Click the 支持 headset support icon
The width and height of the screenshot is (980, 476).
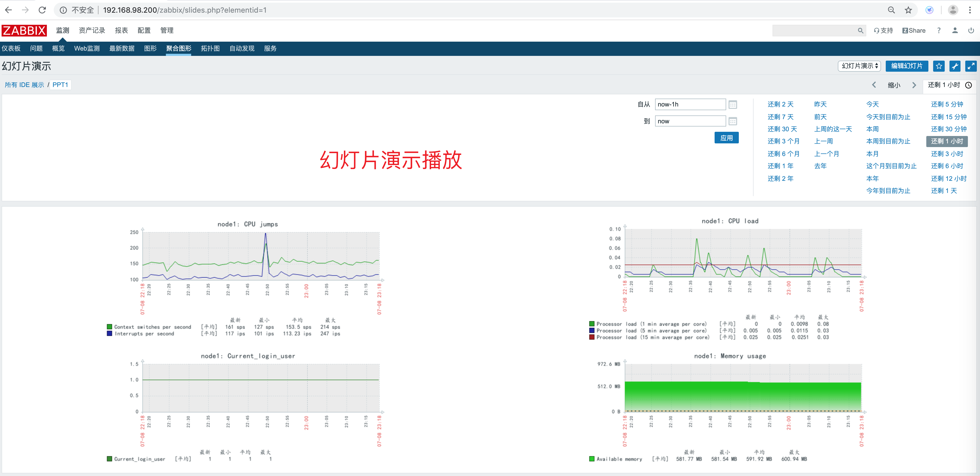(883, 30)
